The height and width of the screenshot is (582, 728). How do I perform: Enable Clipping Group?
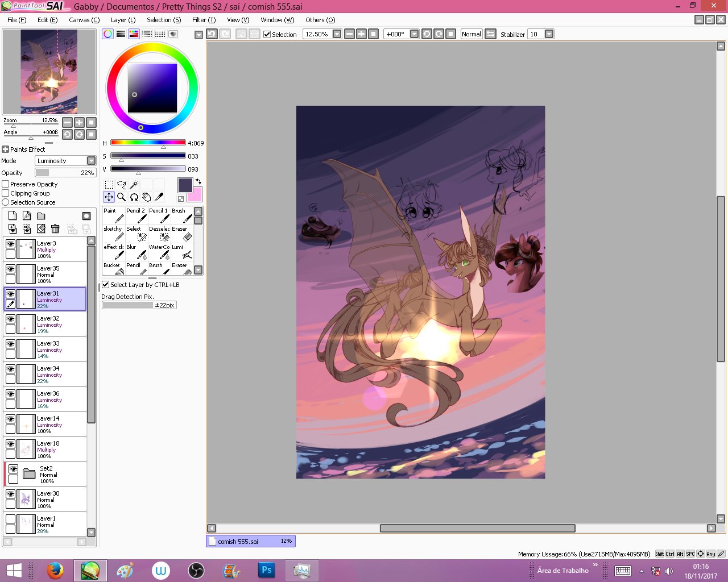click(6, 193)
